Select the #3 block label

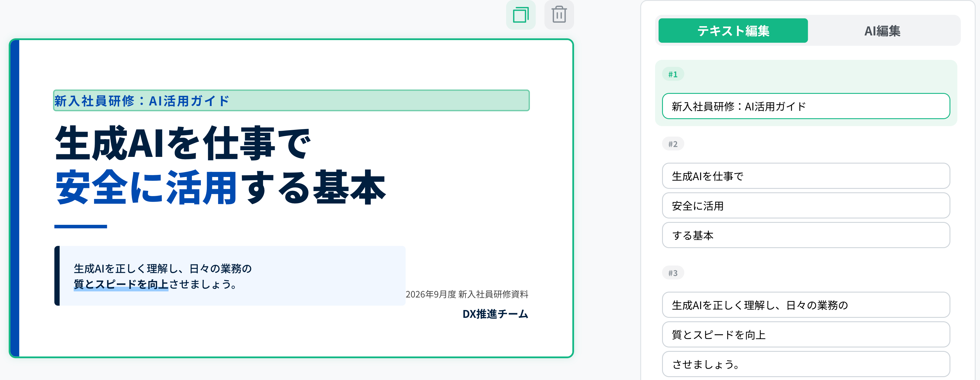(x=672, y=273)
